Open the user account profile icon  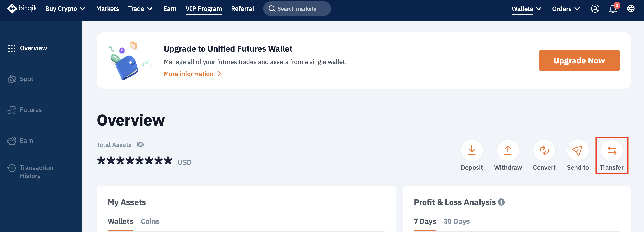tap(595, 9)
